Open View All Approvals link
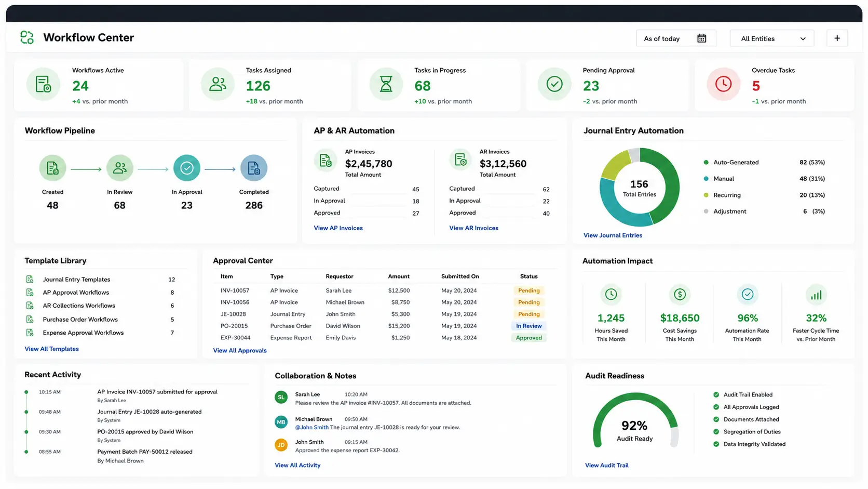 pyautogui.click(x=240, y=351)
